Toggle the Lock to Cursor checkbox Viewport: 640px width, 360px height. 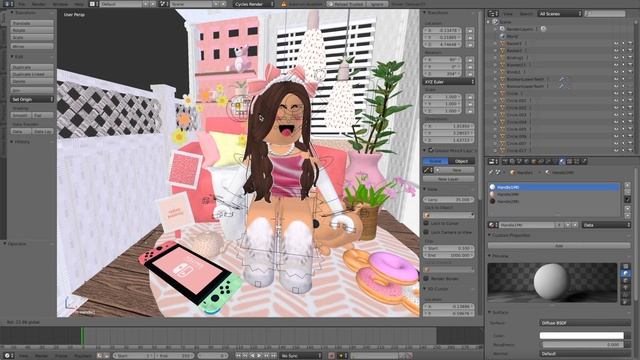[426, 223]
